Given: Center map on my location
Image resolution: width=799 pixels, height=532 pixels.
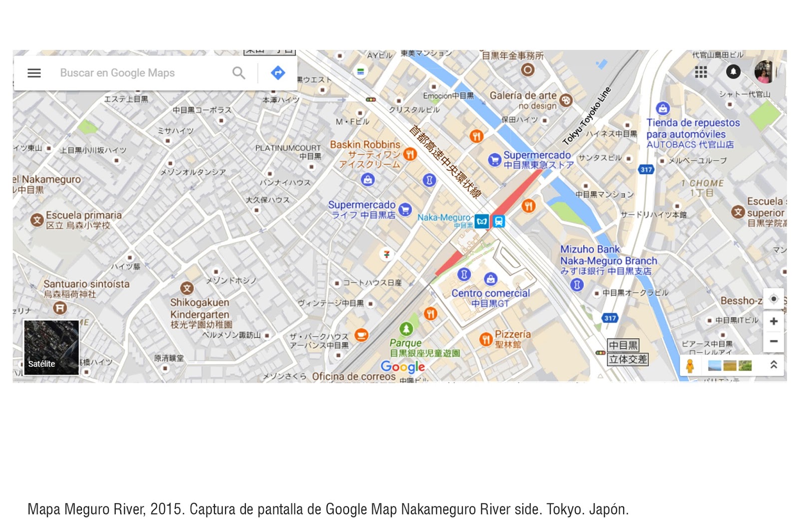Looking at the screenshot, I should (774, 299).
